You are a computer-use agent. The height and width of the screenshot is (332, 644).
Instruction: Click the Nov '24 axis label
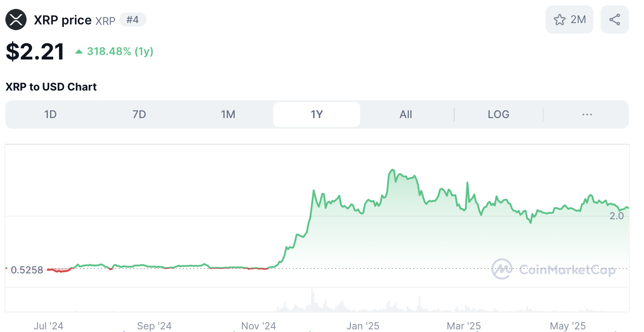(x=259, y=326)
